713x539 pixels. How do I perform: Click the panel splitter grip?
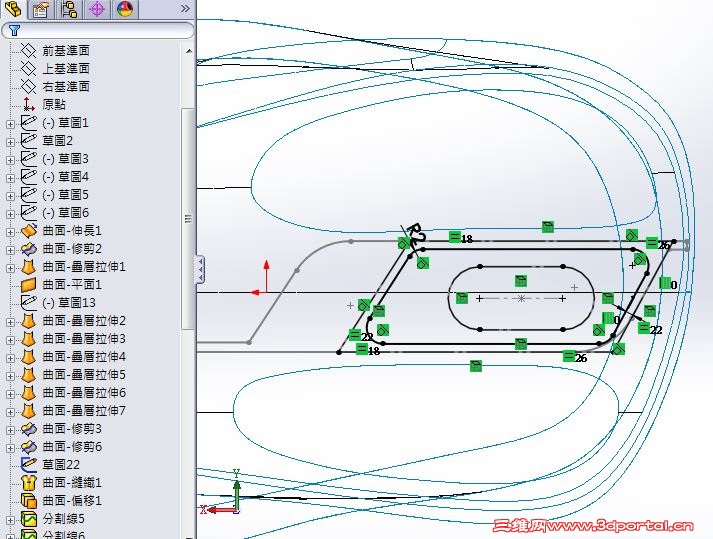pyautogui.click(x=188, y=219)
